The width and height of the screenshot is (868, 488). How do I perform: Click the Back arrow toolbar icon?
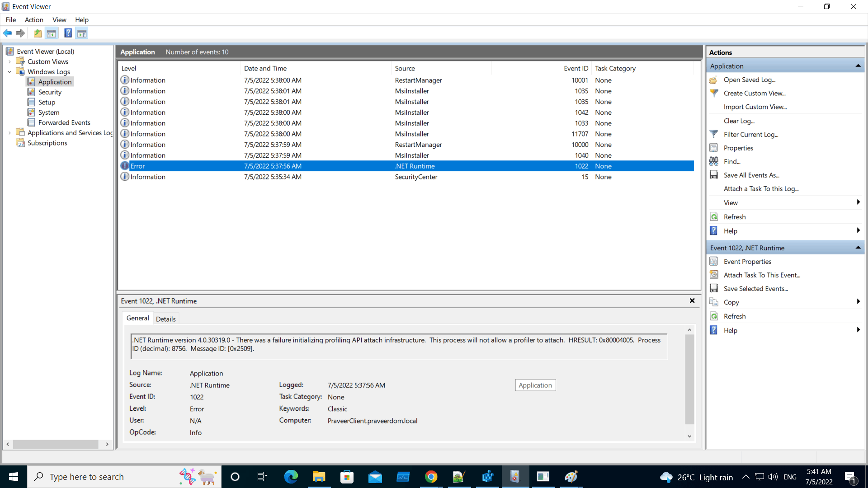tap(7, 33)
